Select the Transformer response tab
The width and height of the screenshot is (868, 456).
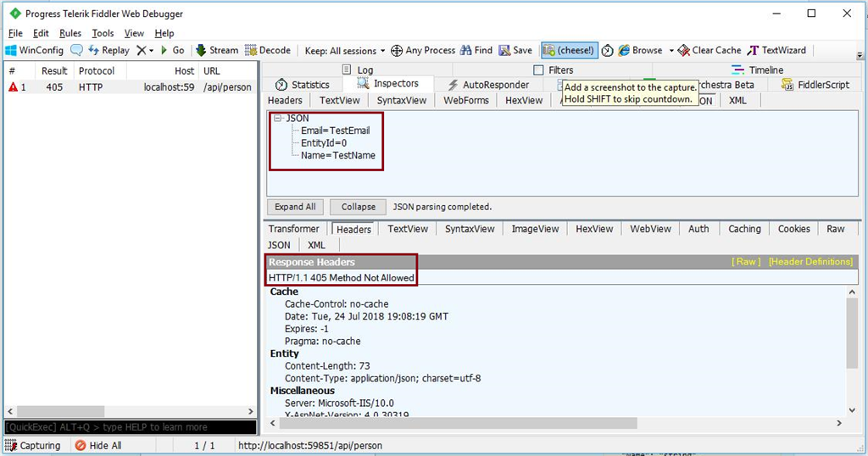click(293, 229)
